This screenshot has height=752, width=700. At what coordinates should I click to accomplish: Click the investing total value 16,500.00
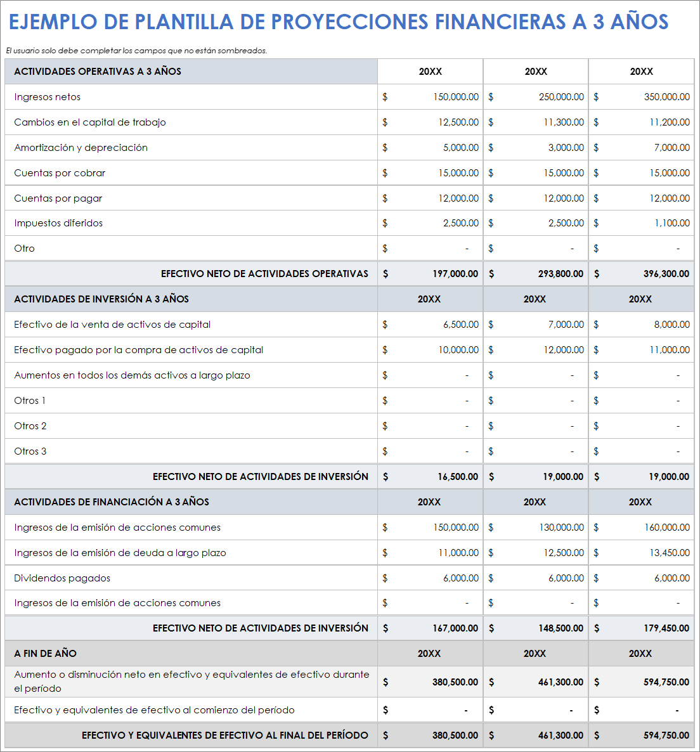point(455,476)
